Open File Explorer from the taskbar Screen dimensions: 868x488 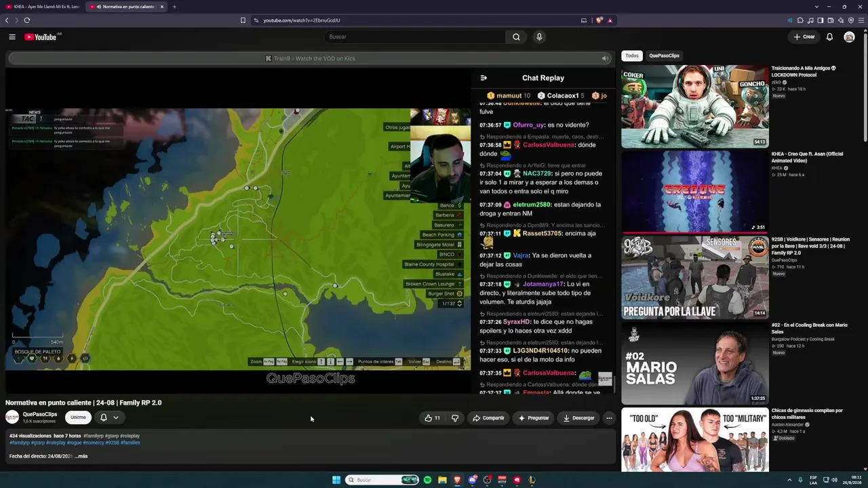point(442,480)
